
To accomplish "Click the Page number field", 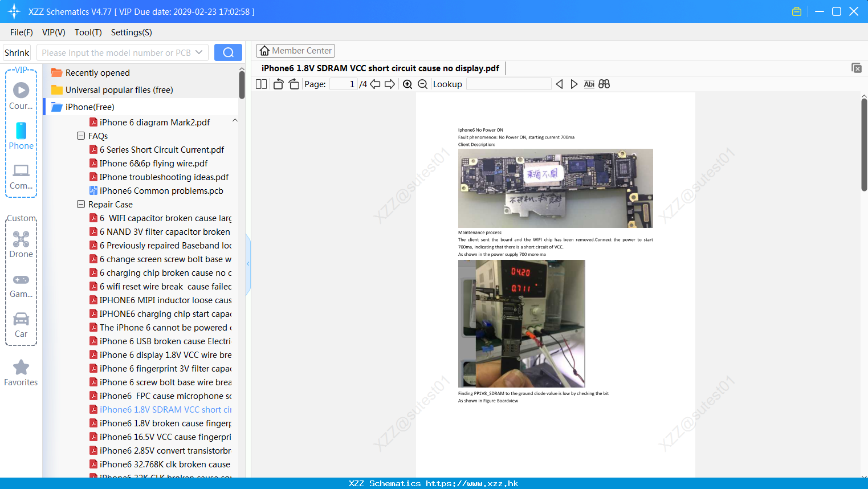I will tap(344, 84).
